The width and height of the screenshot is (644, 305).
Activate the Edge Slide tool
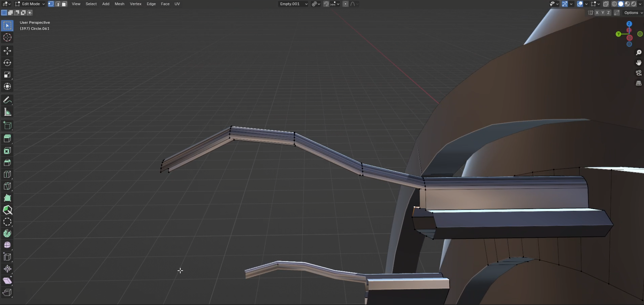pyautogui.click(x=7, y=257)
